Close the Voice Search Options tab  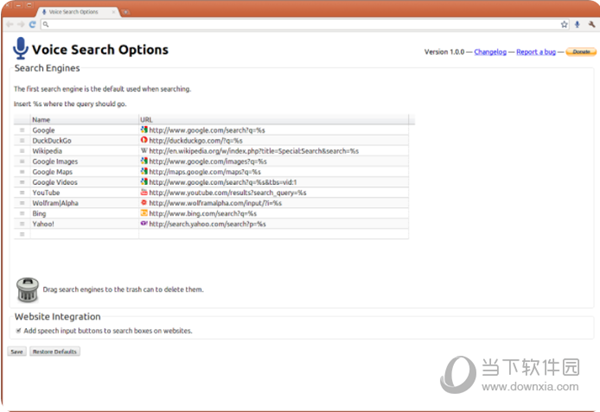[x=113, y=12]
